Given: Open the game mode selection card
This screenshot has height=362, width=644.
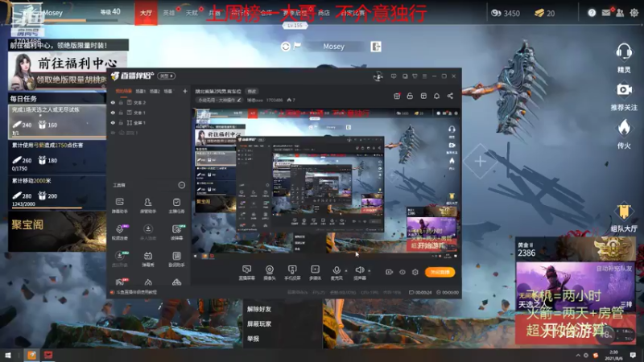Looking at the screenshot, I should click(576, 286).
